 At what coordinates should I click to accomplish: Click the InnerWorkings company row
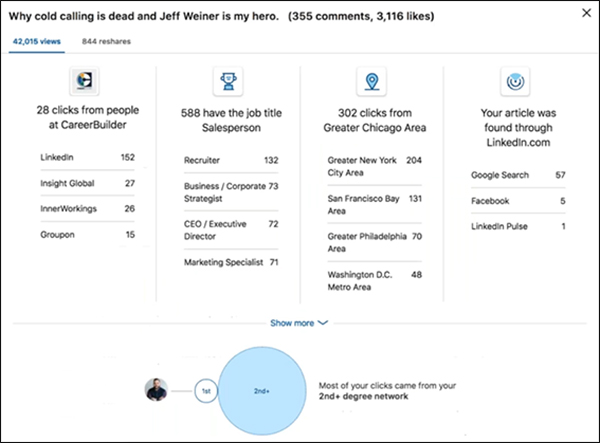click(x=88, y=208)
